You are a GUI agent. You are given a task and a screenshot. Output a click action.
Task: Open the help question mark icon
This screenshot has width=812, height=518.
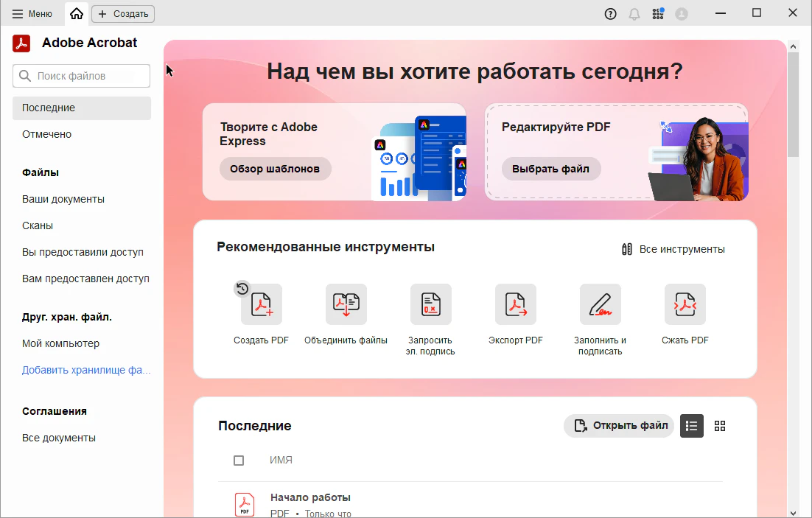click(x=611, y=14)
